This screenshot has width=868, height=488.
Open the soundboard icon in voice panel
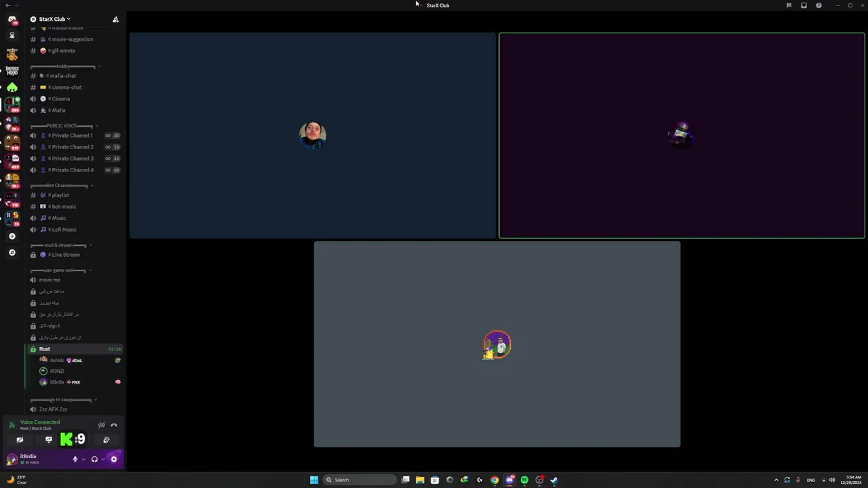(x=106, y=440)
